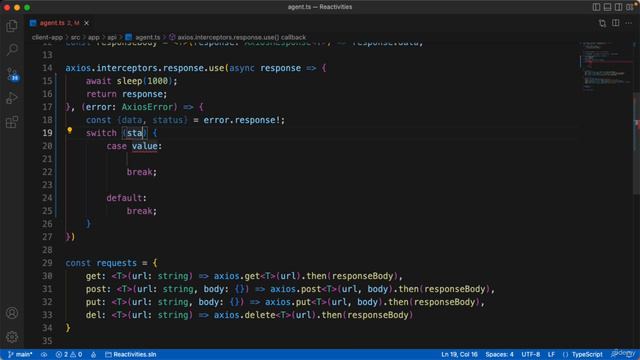
Task: Click 'requests' constant on line 29
Action: (116, 263)
